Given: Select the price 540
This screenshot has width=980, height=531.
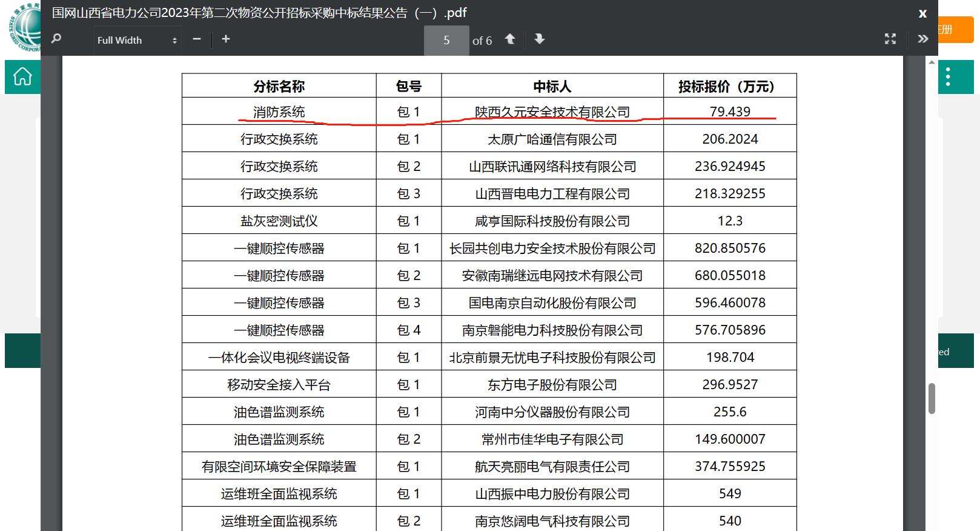Looking at the screenshot, I should tap(730, 521).
